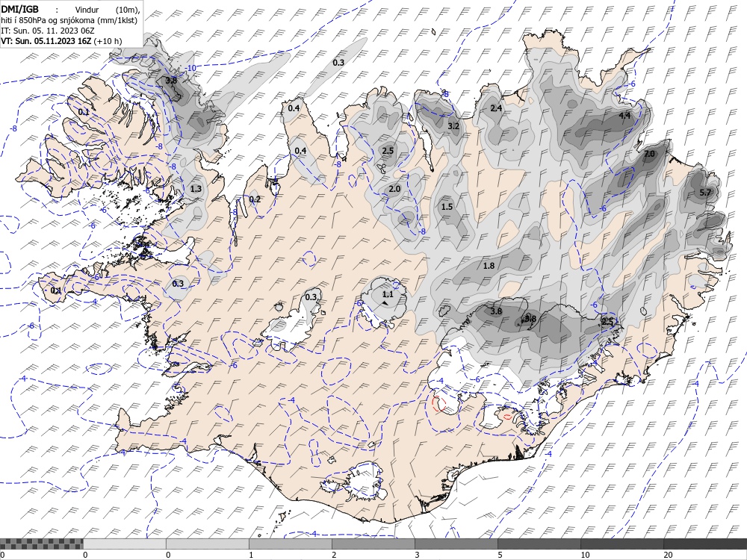The height and width of the screenshot is (560, 747).
Task: Click the darkest legend swatch after 20
Action: tap(705, 544)
